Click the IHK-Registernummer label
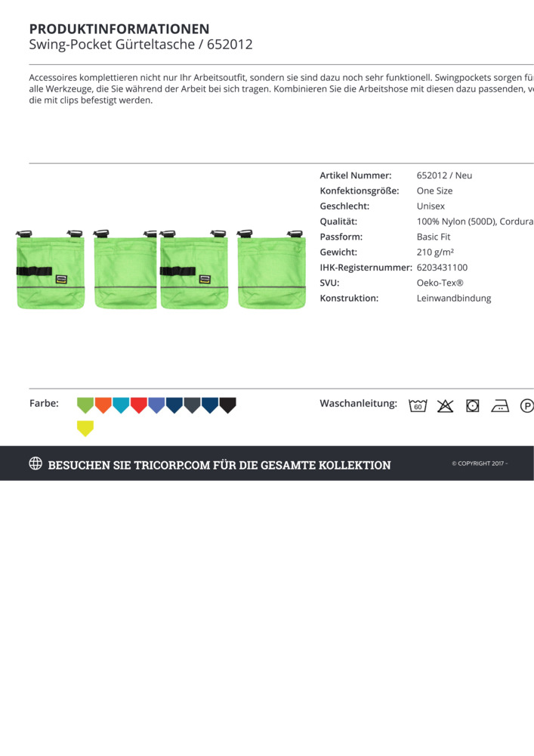This screenshot has width=534, height=756. tap(366, 268)
